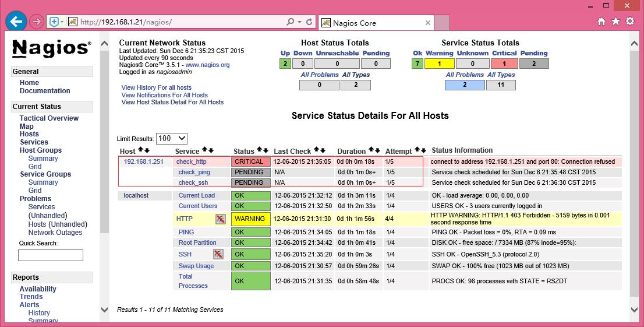
Task: Click in the Quick Search input field
Action: click(x=51, y=255)
